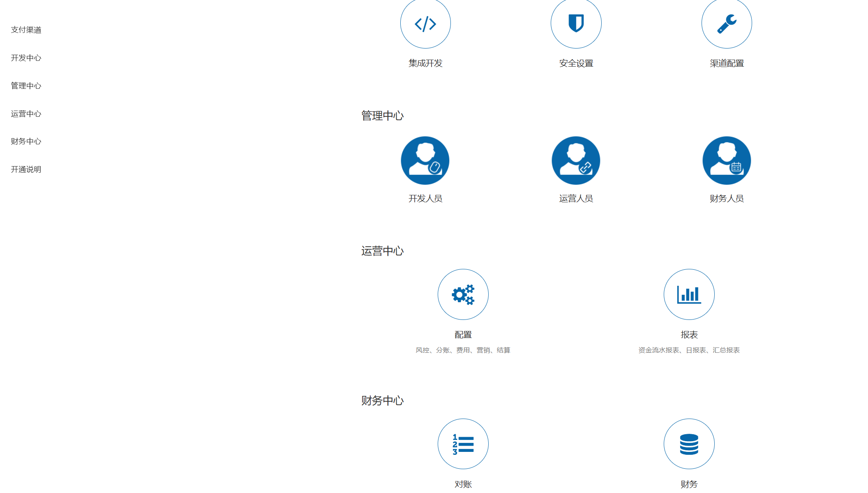Navigate to 管理中心 in the sidebar
This screenshot has height=493, width=868.
point(25,86)
